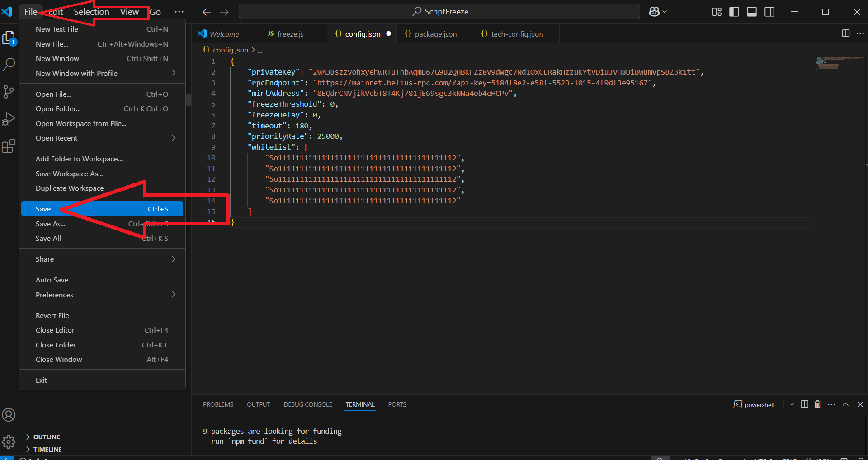
Task: Open the Copilot dropdown chevron
Action: [x=665, y=12]
